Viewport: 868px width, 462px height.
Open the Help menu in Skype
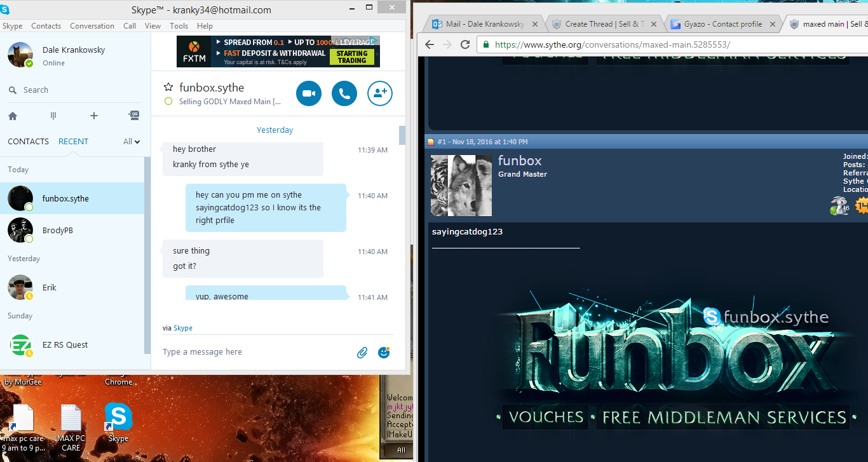point(205,26)
